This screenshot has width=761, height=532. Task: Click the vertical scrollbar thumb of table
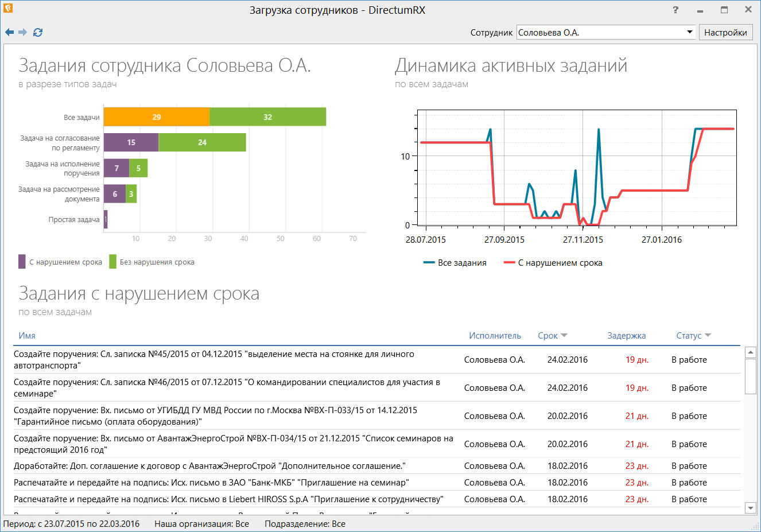click(750, 376)
